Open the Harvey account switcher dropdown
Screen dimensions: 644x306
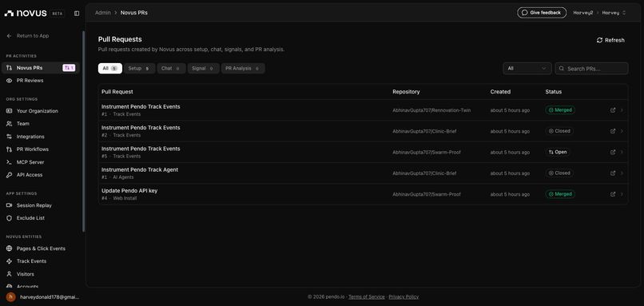tap(614, 13)
